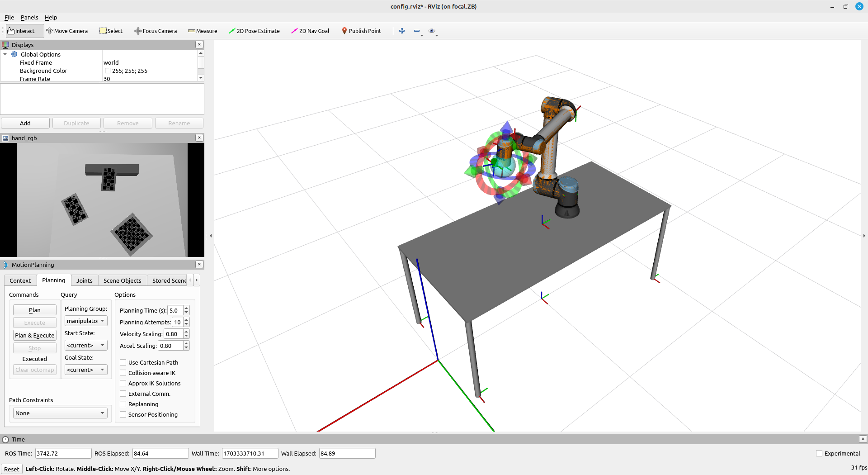Pick the 2D Pose Estimate tool
The image size is (868, 475).
(x=254, y=31)
